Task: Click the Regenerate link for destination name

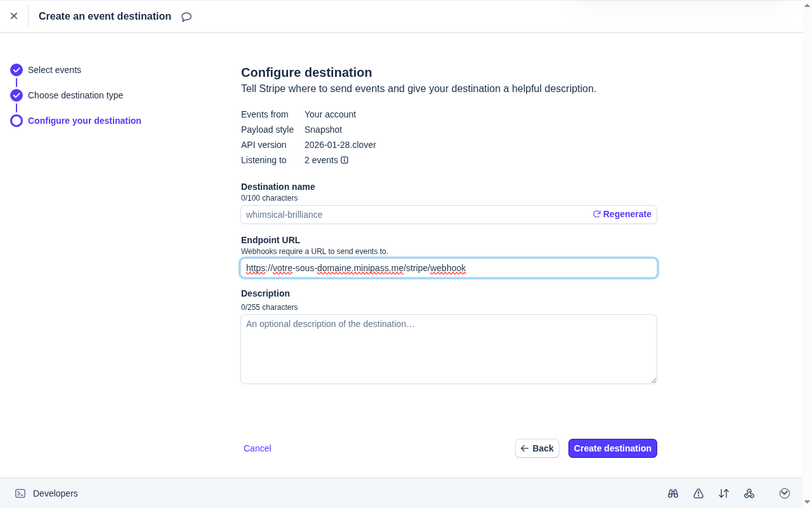Action: click(627, 214)
